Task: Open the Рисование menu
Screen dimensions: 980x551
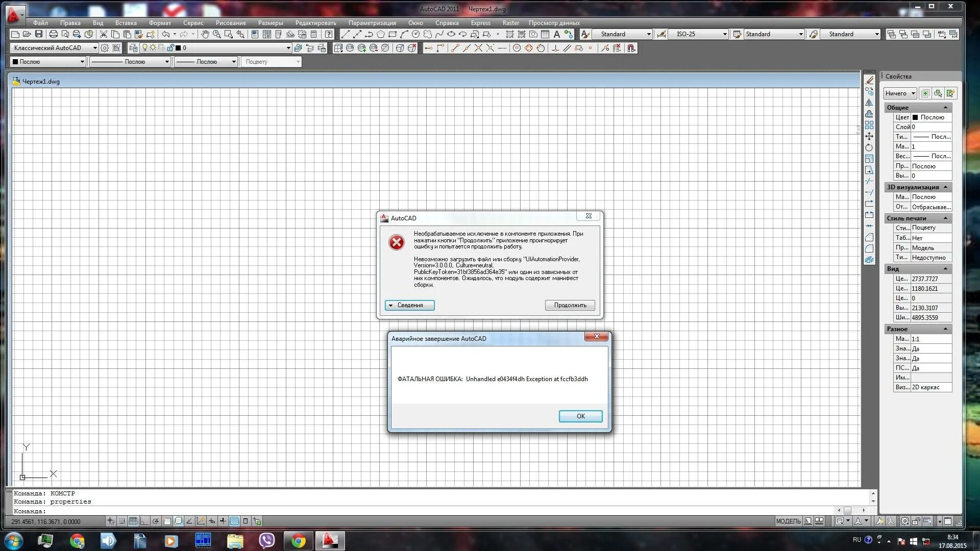Action: (x=231, y=23)
